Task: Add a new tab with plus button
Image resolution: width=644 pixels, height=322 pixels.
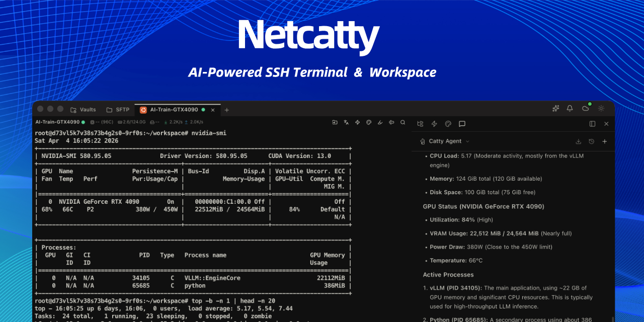Action: [226, 110]
